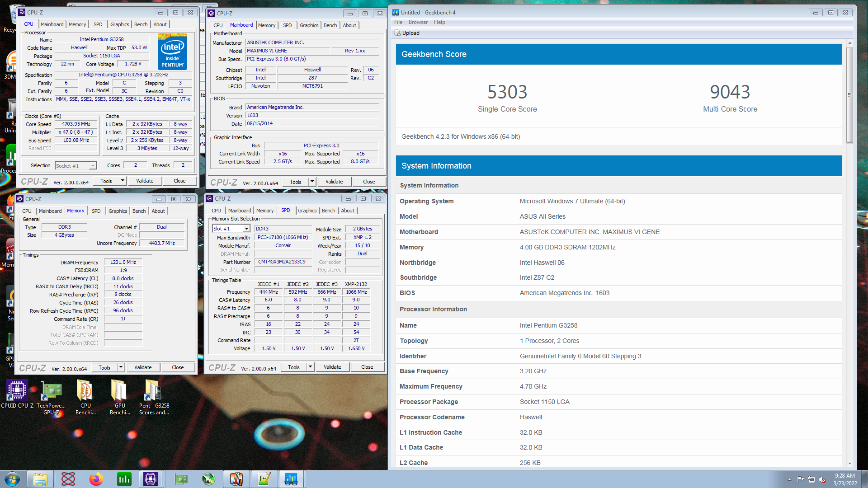Click the Tools button in Memory window
The height and width of the screenshot is (488, 868).
[104, 367]
